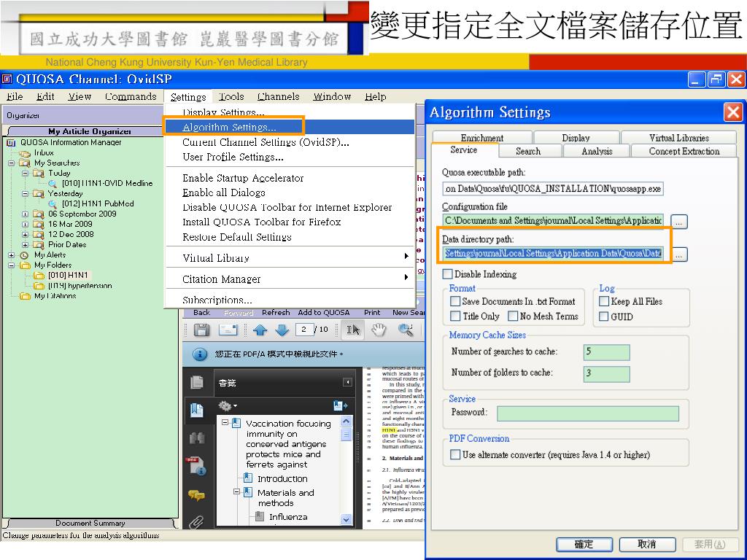Collapse the Today folder node

[x=26, y=174]
